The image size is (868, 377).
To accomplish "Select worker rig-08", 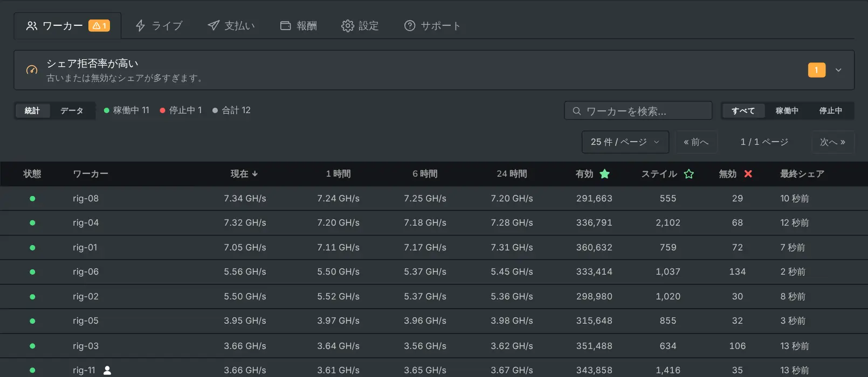I will coord(86,198).
